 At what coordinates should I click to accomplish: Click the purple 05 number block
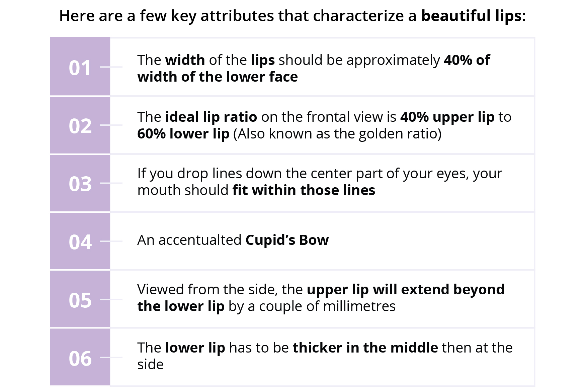[80, 299]
